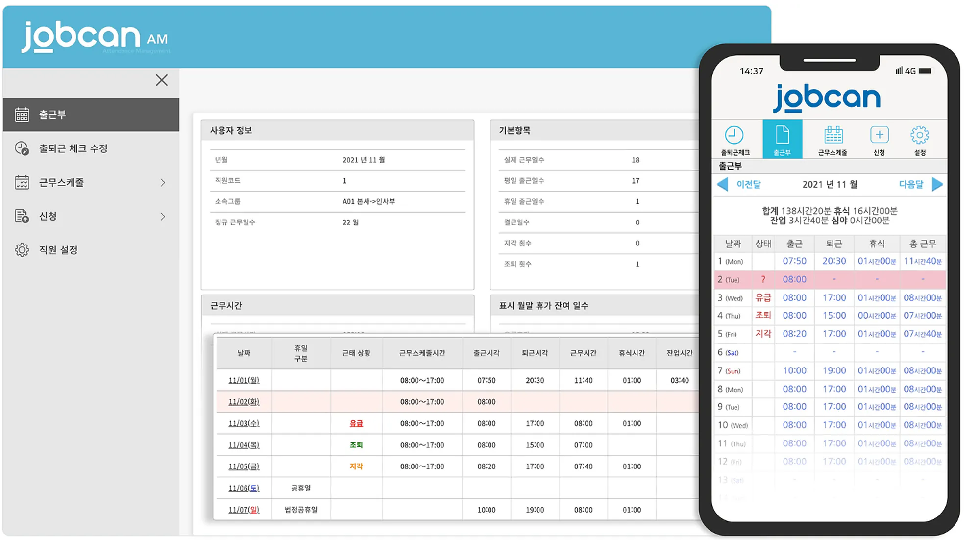Viewport: 980px width, 540px height.
Task: Click the 2021 년 11 월 value in 사용자 정보
Action: 364,160
